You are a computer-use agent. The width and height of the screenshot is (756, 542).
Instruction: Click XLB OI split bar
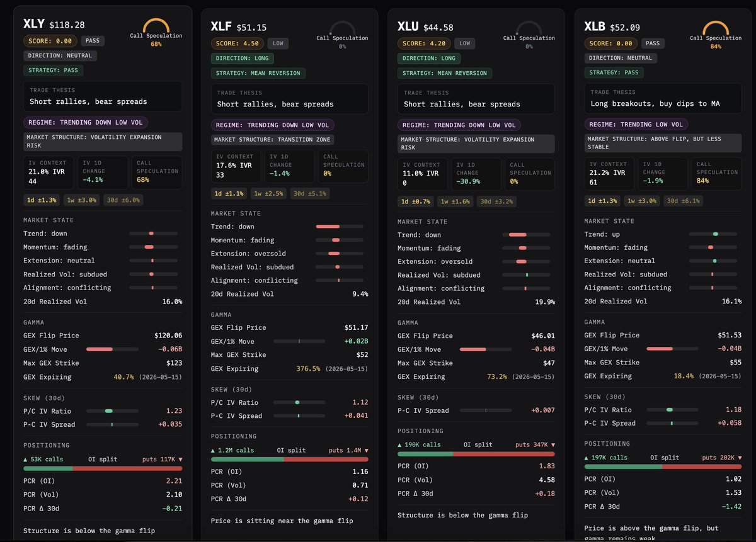[663, 466]
